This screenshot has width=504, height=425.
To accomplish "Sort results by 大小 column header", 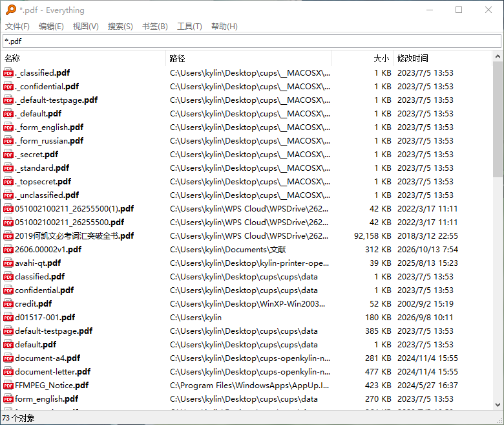I will (362, 58).
